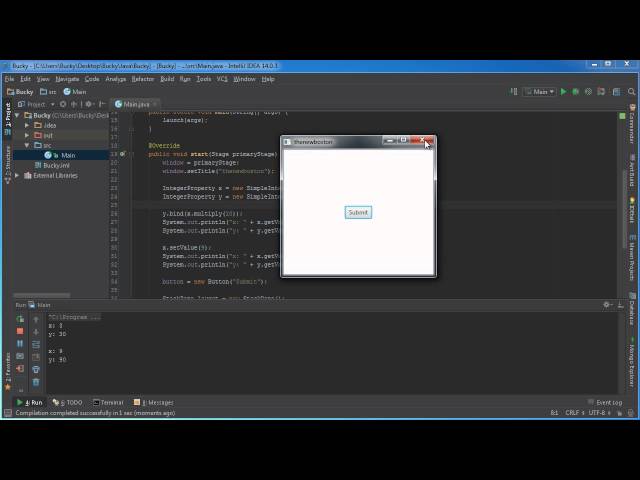The image size is (640, 480).
Task: Open the Messages tool window tab
Action: [x=153, y=402]
